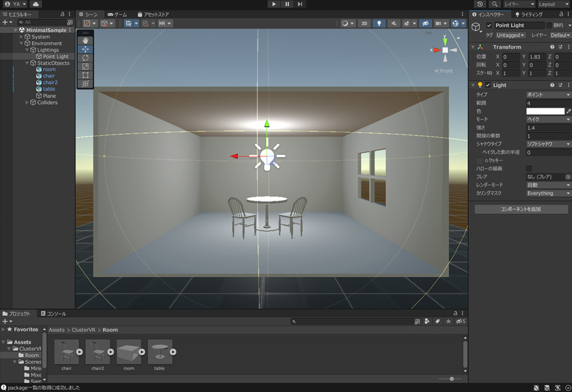Select the Rect transform tool
The height and width of the screenshot is (392, 572).
[x=85, y=75]
